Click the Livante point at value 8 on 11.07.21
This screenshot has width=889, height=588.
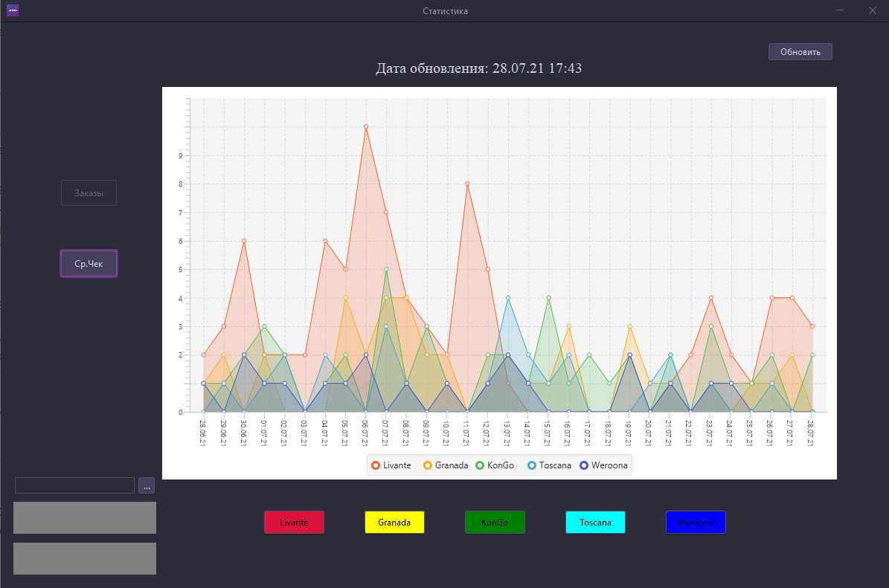click(468, 184)
